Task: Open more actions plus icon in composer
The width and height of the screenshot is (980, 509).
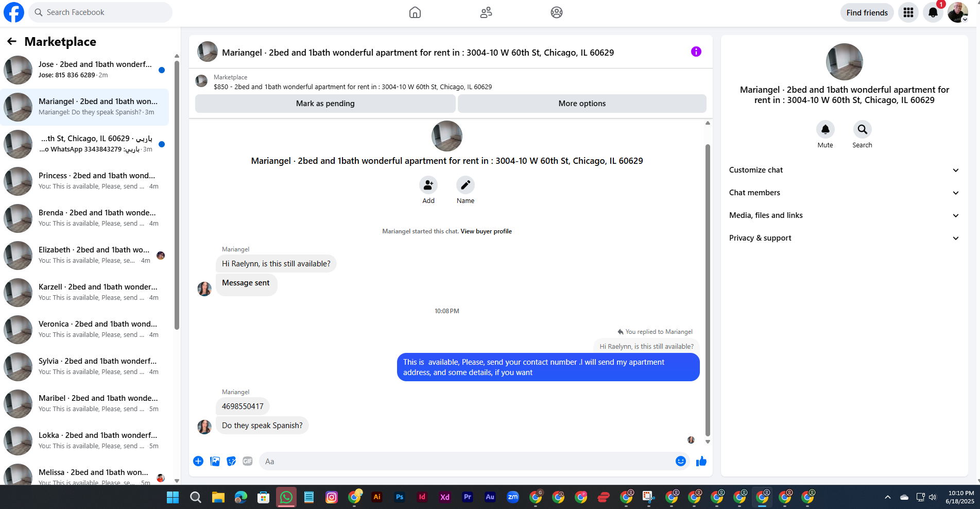Action: (198, 461)
